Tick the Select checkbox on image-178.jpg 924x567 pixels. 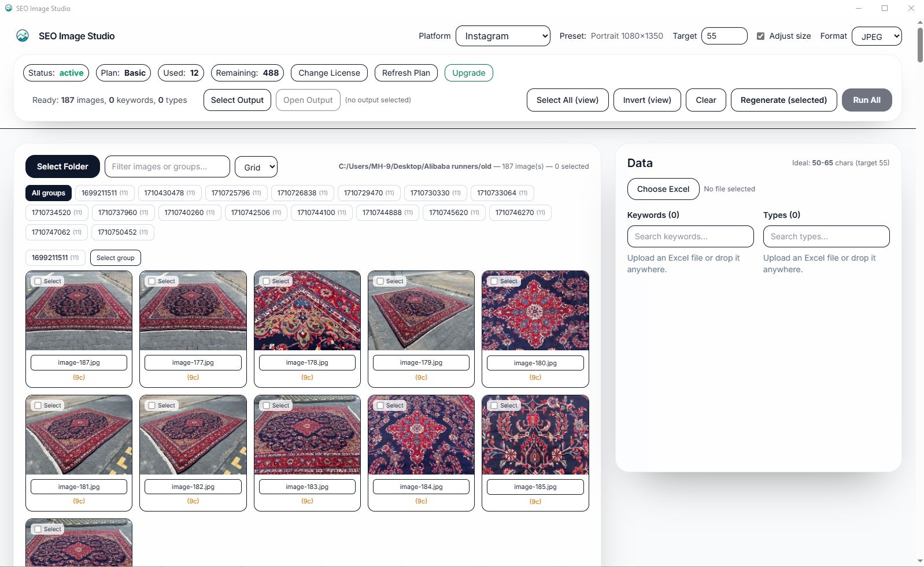[267, 281]
